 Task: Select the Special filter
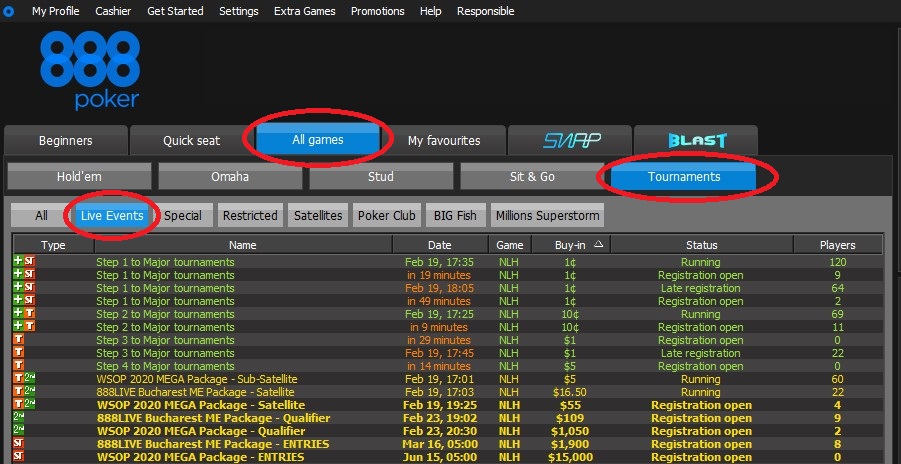click(x=183, y=216)
